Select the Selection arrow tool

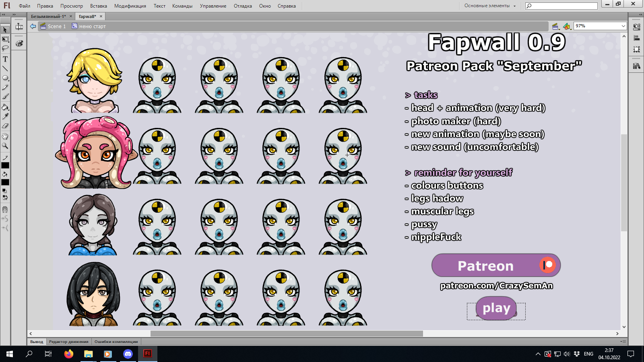[x=5, y=30]
